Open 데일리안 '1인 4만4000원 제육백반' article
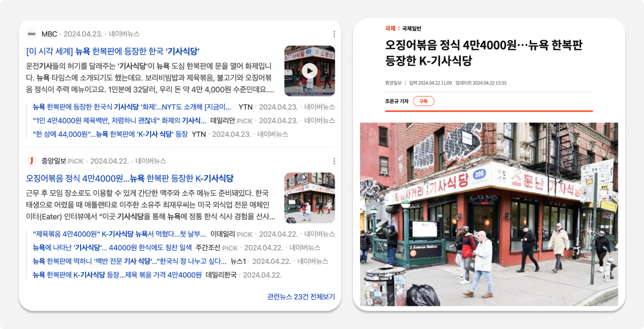 (x=119, y=121)
